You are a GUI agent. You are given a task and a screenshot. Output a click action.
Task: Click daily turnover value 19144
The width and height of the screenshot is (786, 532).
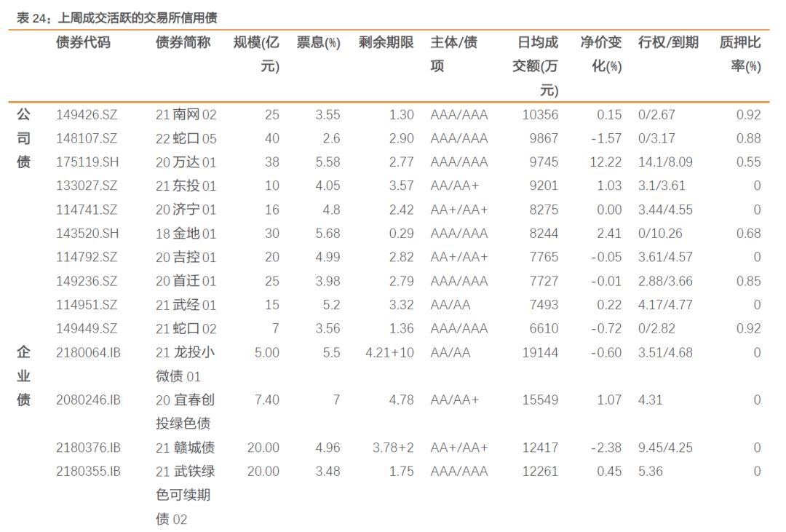pyautogui.click(x=540, y=352)
